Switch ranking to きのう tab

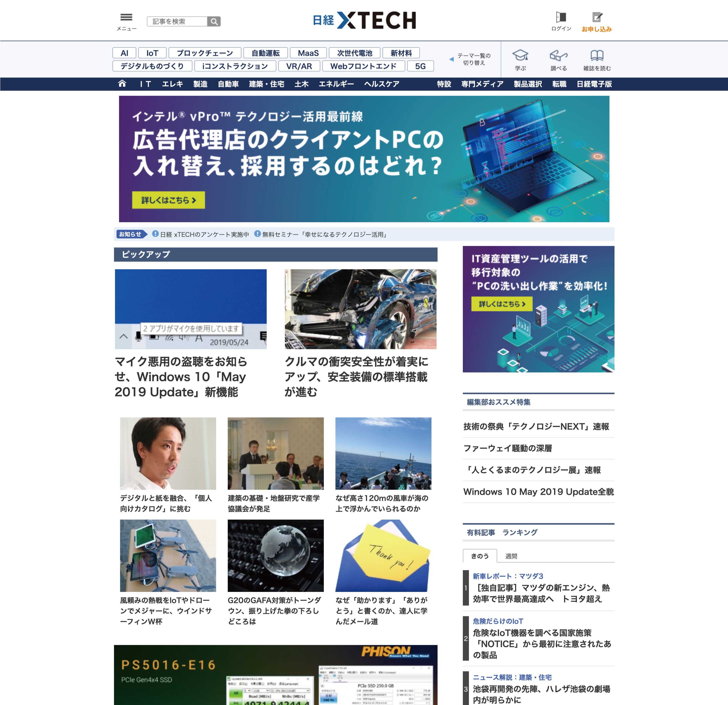[x=480, y=556]
